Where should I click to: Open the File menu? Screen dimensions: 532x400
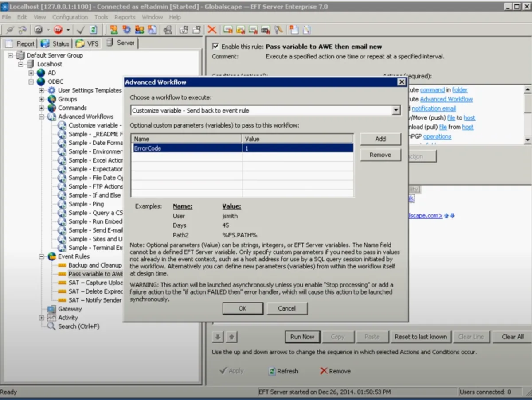(7, 17)
